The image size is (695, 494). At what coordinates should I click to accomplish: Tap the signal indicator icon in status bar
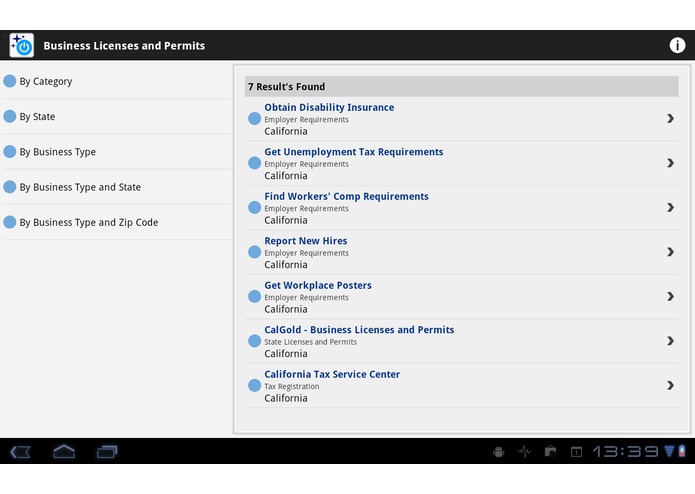point(669,451)
